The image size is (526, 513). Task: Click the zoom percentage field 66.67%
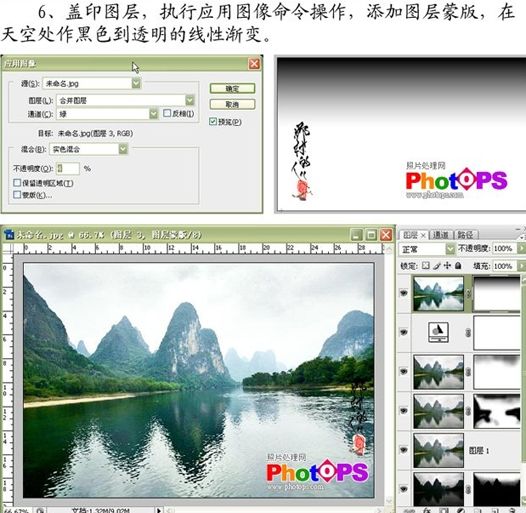pyautogui.click(x=17, y=510)
